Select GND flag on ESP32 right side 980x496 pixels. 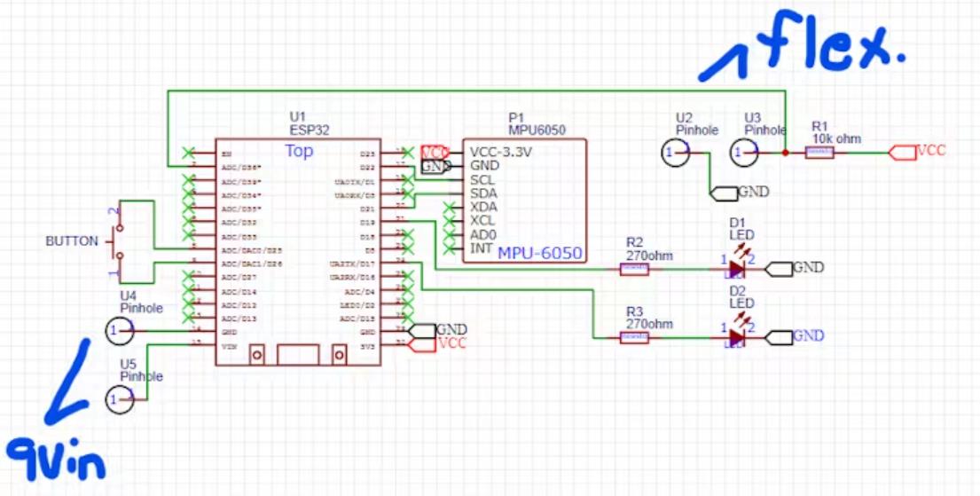tap(421, 331)
